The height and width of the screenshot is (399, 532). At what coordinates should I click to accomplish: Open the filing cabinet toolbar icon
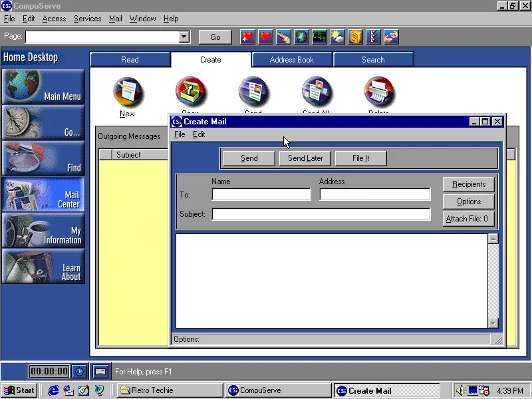[355, 37]
